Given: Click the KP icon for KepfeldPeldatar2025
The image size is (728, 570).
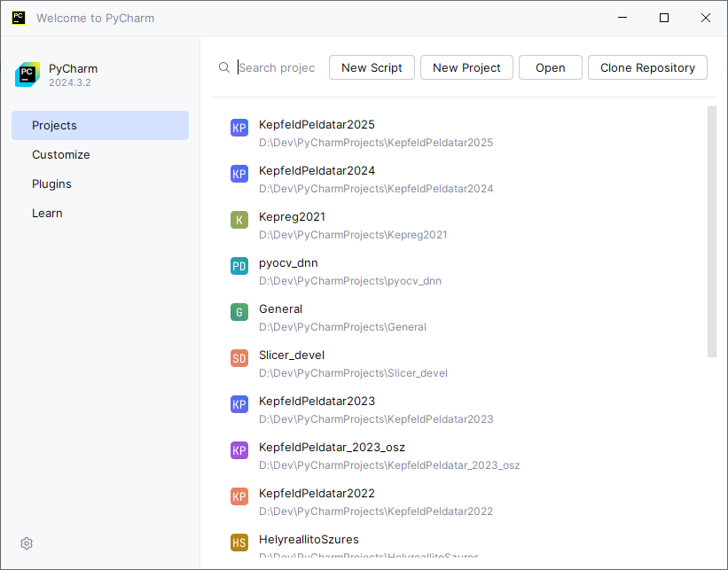Looking at the screenshot, I should 239,128.
